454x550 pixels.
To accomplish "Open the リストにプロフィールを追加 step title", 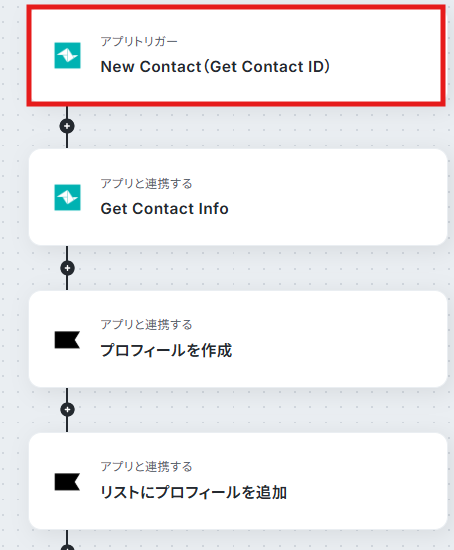I will [x=194, y=492].
